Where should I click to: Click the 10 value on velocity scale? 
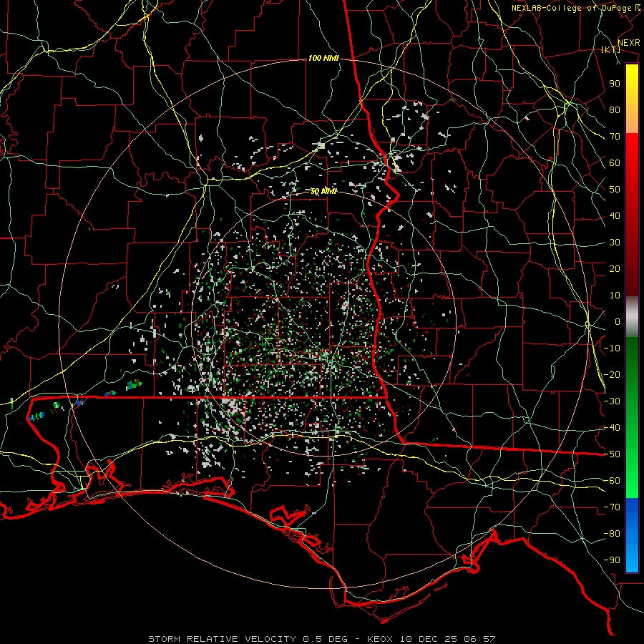[x=615, y=296]
